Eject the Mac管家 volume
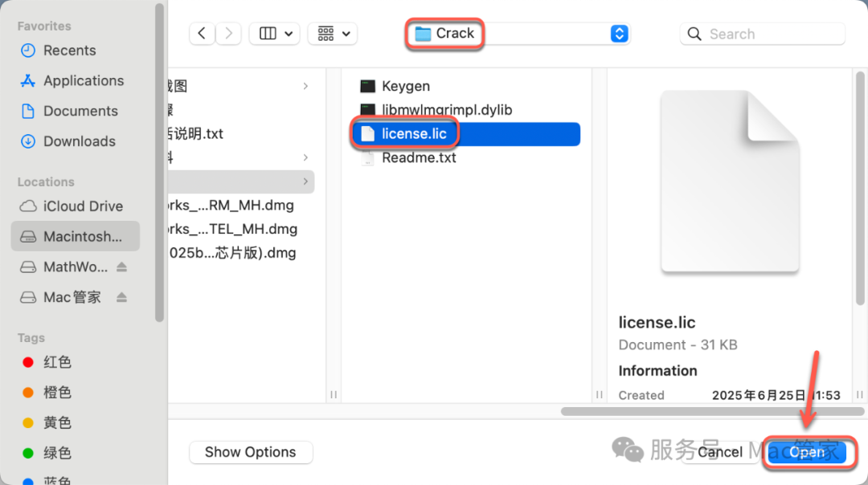 pos(122,298)
